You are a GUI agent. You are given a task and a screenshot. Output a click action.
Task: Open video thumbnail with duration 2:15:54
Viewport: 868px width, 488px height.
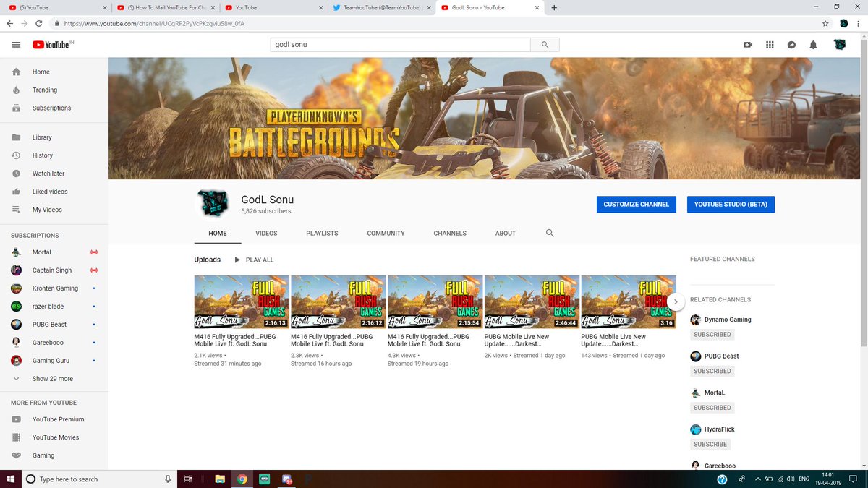tap(435, 301)
